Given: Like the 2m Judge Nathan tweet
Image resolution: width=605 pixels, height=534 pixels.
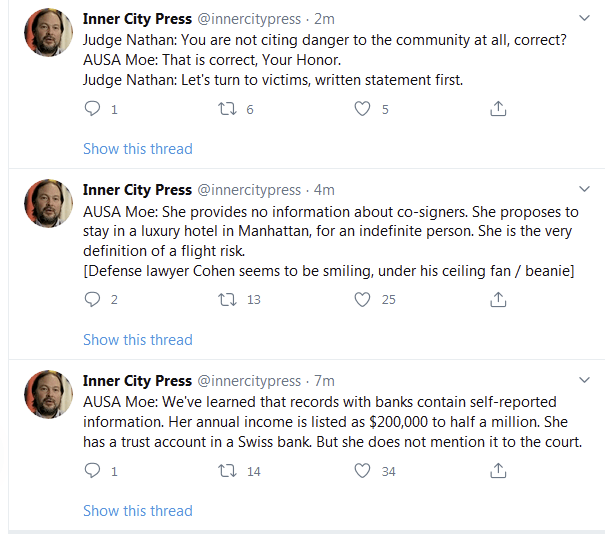Looking at the screenshot, I should click(x=363, y=109).
